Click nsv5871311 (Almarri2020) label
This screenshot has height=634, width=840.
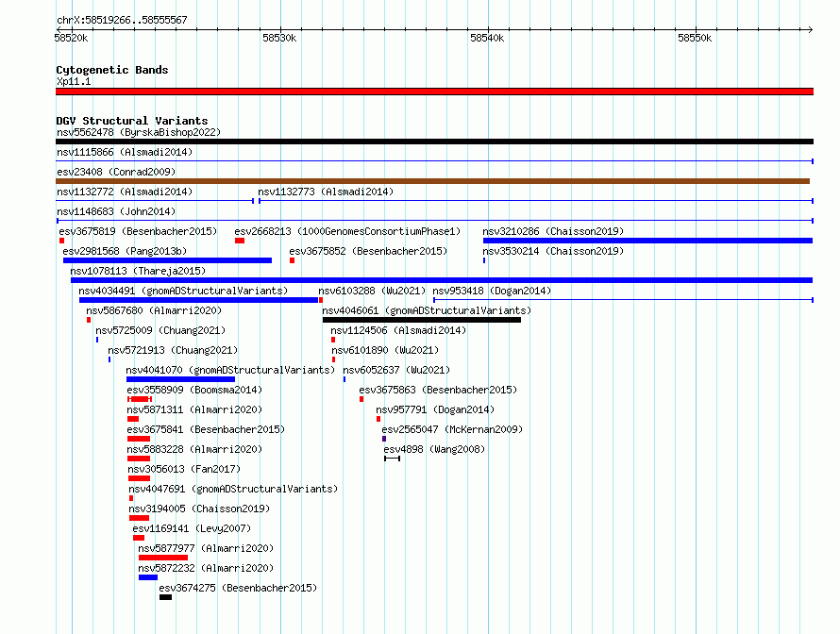[194, 409]
